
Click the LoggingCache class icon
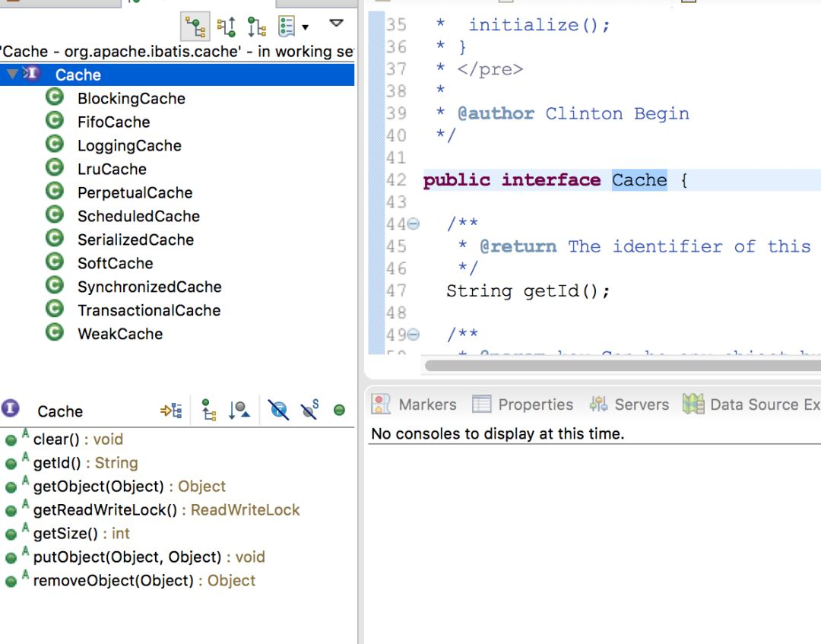55,144
